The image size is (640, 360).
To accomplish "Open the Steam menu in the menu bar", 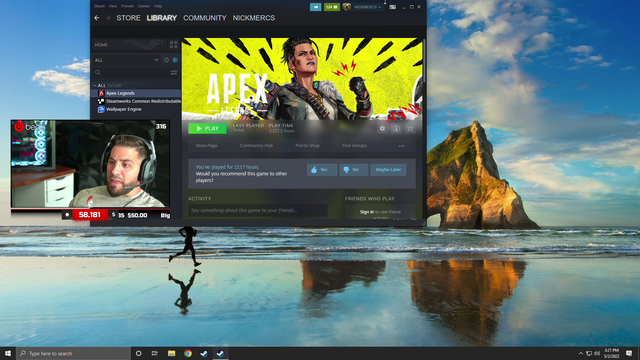I will point(99,6).
